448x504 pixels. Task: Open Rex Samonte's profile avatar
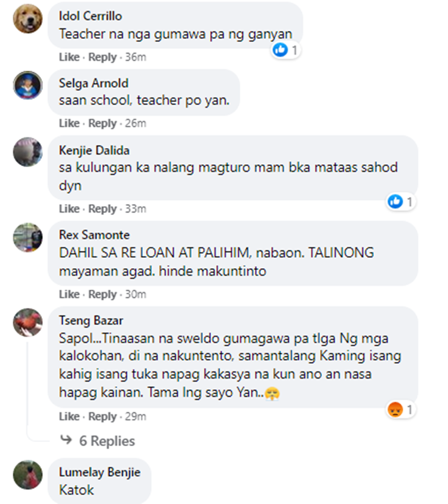point(27,238)
